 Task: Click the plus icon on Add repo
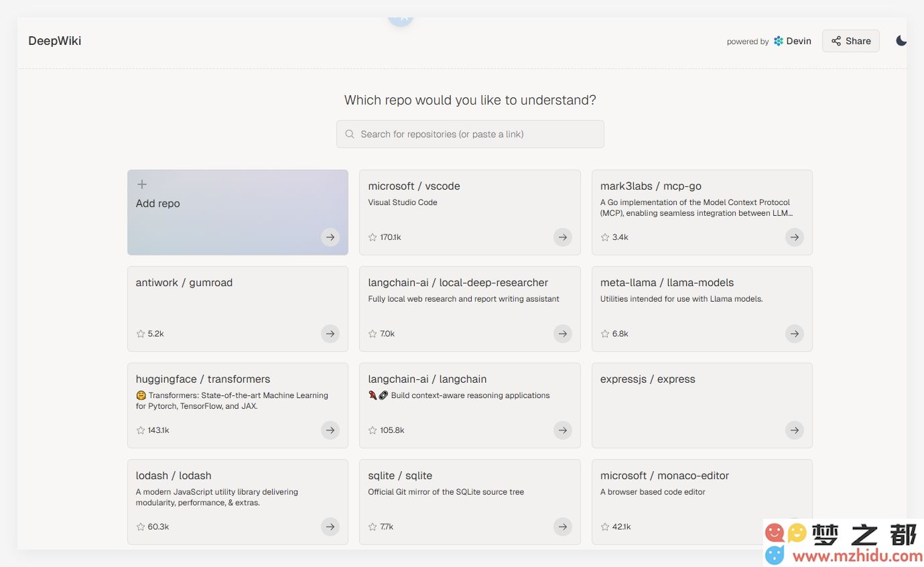click(x=141, y=184)
